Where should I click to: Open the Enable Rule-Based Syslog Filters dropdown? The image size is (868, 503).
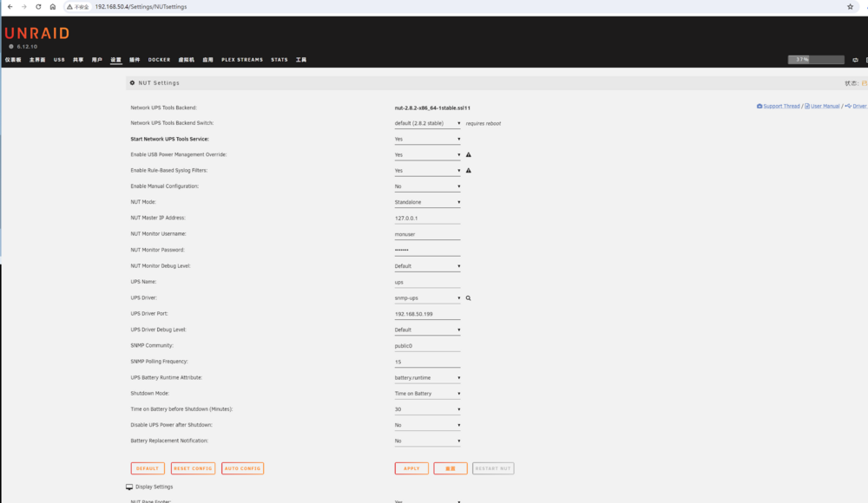pos(427,171)
